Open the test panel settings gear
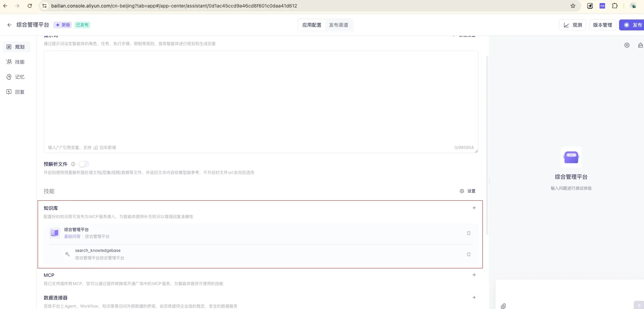644x309 pixels. 627,45
